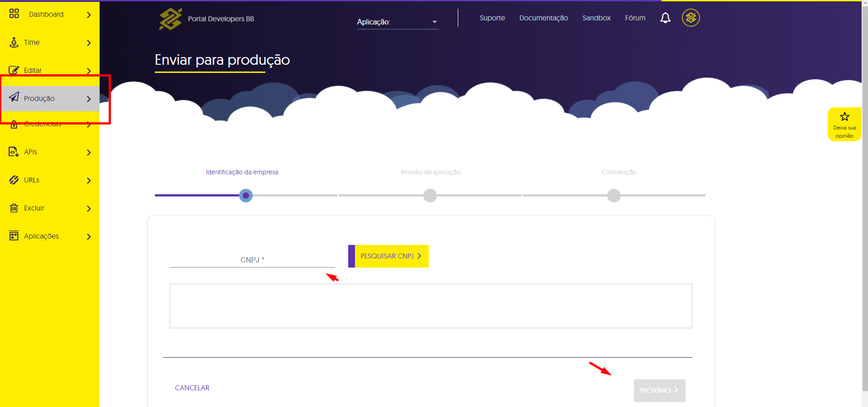Screen dimensions: 868x407
Task: Click the Editar pencil icon
Action: pos(14,70)
